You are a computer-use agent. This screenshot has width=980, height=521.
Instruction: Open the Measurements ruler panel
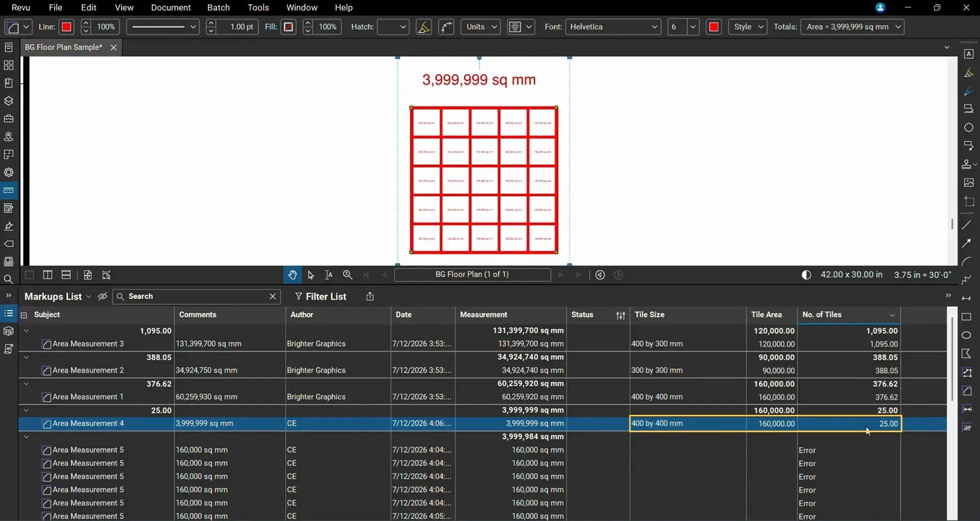pyautogui.click(x=9, y=190)
